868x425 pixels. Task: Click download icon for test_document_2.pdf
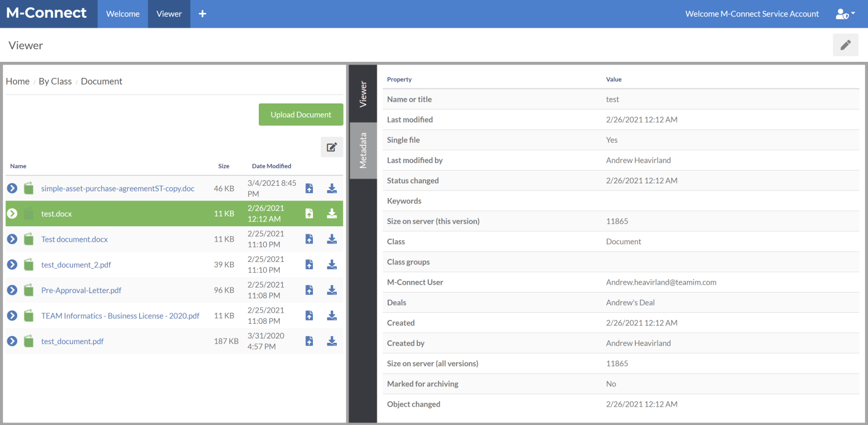(332, 265)
